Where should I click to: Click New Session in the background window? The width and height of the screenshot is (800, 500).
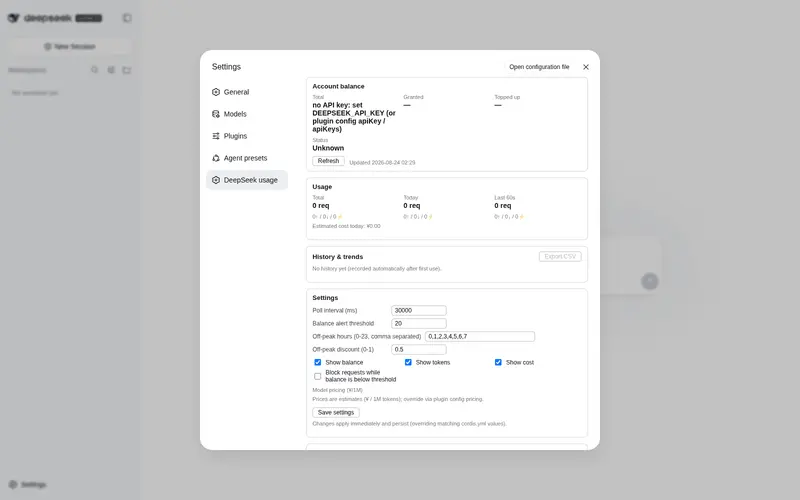(70, 46)
